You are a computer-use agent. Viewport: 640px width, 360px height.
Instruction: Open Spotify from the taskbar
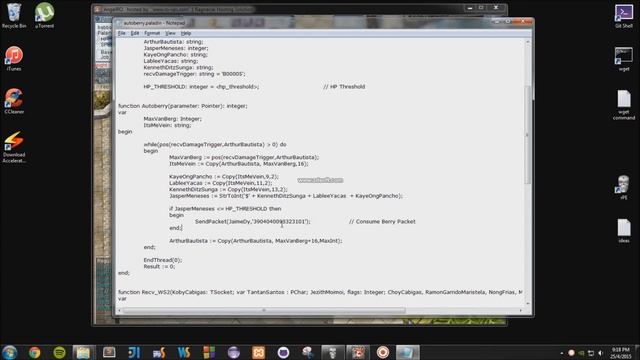pos(60,352)
